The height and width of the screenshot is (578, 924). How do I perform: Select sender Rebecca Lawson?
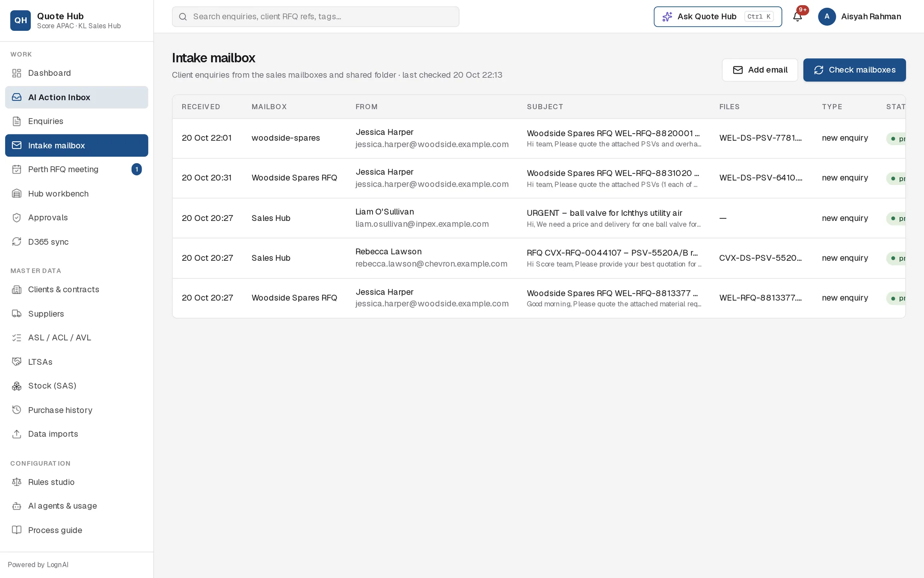[388, 252]
